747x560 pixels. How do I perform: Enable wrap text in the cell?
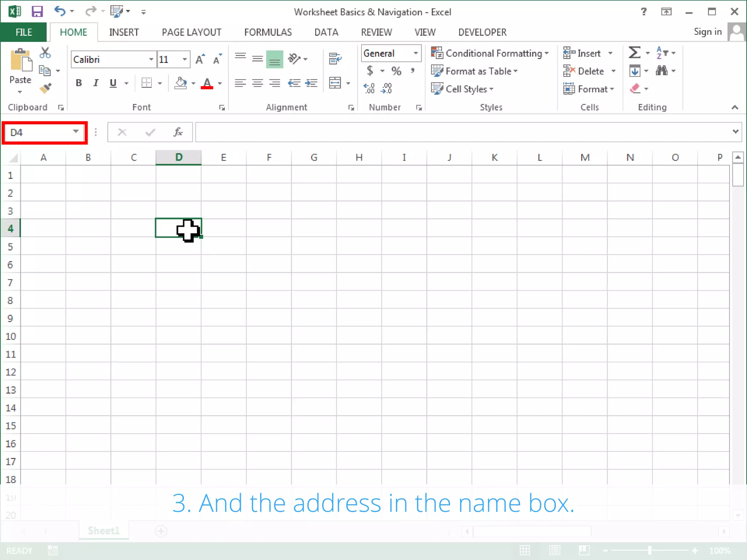coord(335,58)
